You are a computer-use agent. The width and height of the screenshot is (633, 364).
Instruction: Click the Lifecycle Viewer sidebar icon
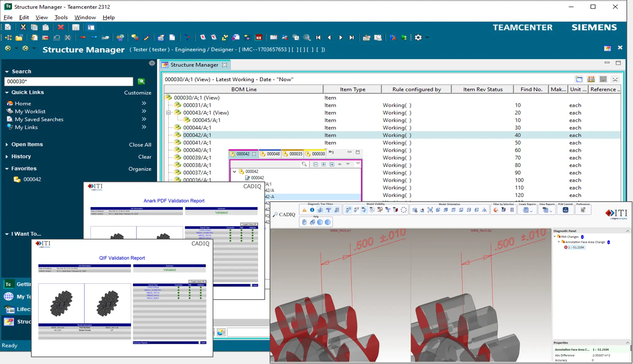pos(9,309)
